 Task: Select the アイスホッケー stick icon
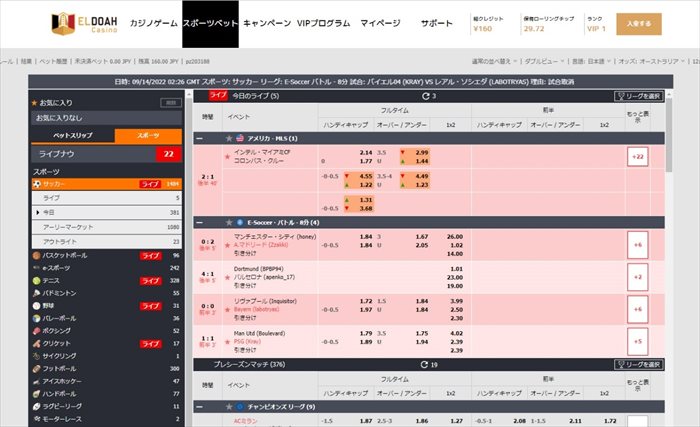37,381
